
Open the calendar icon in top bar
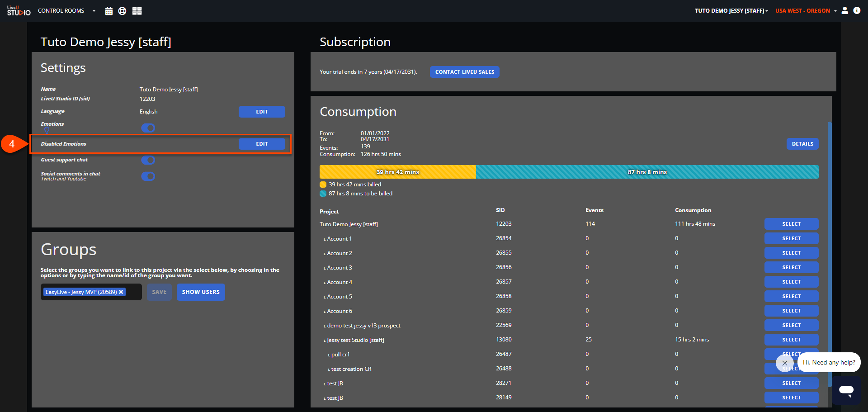tap(108, 11)
